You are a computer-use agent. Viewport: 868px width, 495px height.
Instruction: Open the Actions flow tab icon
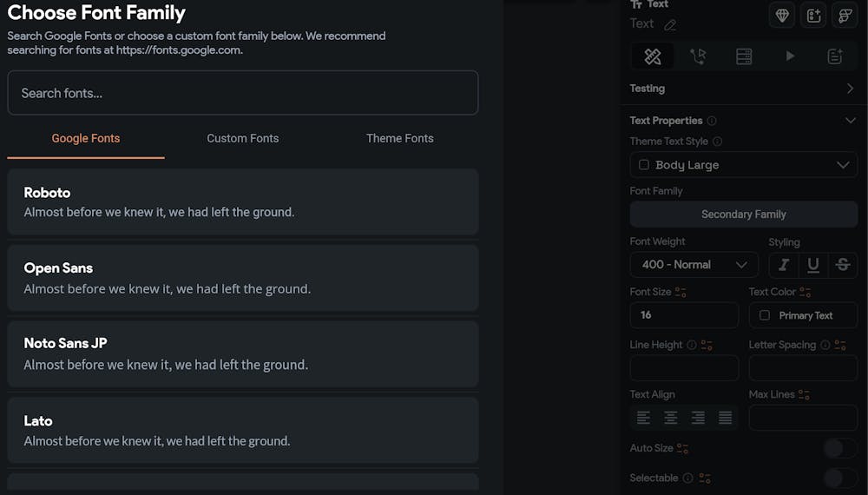[x=698, y=56]
